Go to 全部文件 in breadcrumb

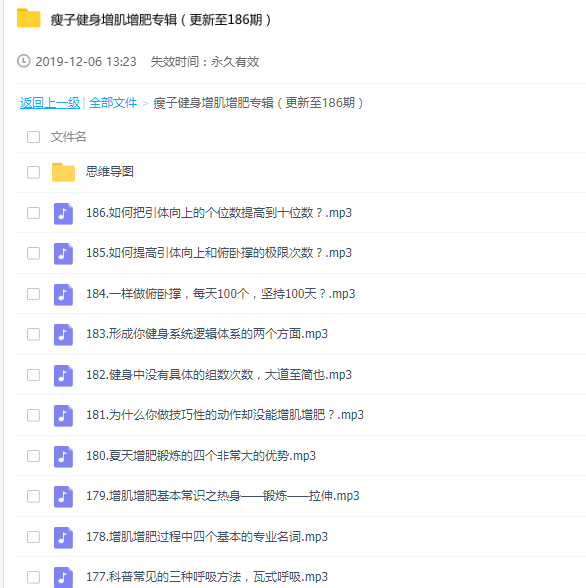[x=113, y=103]
